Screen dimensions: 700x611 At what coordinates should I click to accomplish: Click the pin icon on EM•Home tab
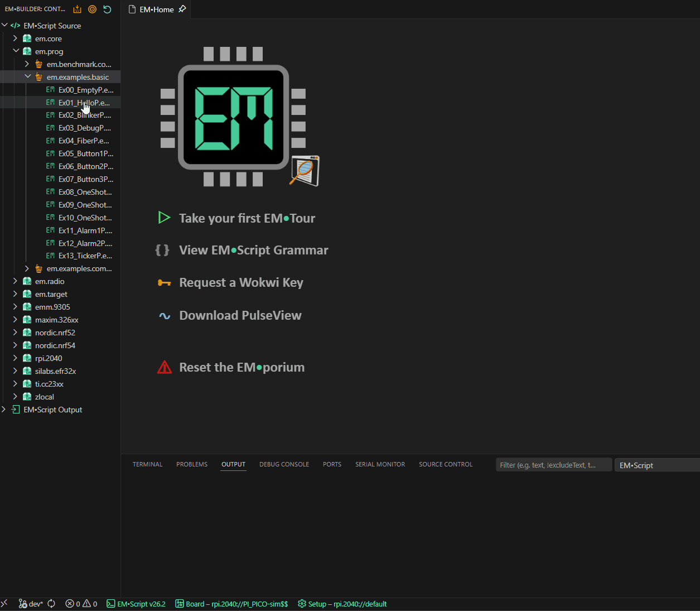pyautogui.click(x=182, y=9)
